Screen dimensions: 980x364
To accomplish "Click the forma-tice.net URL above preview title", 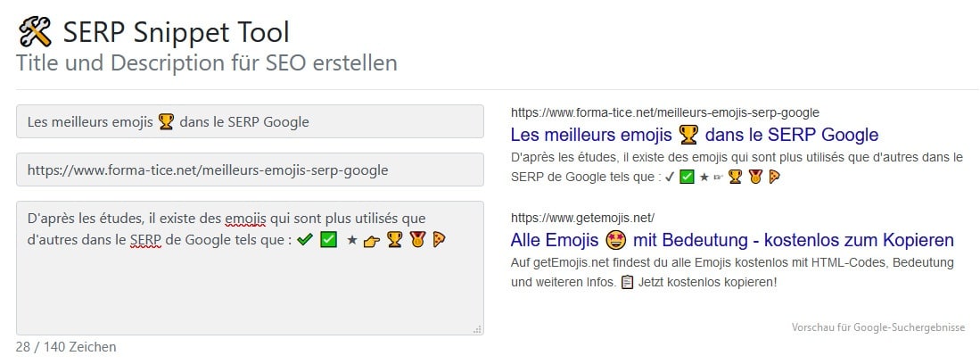I will [x=665, y=112].
